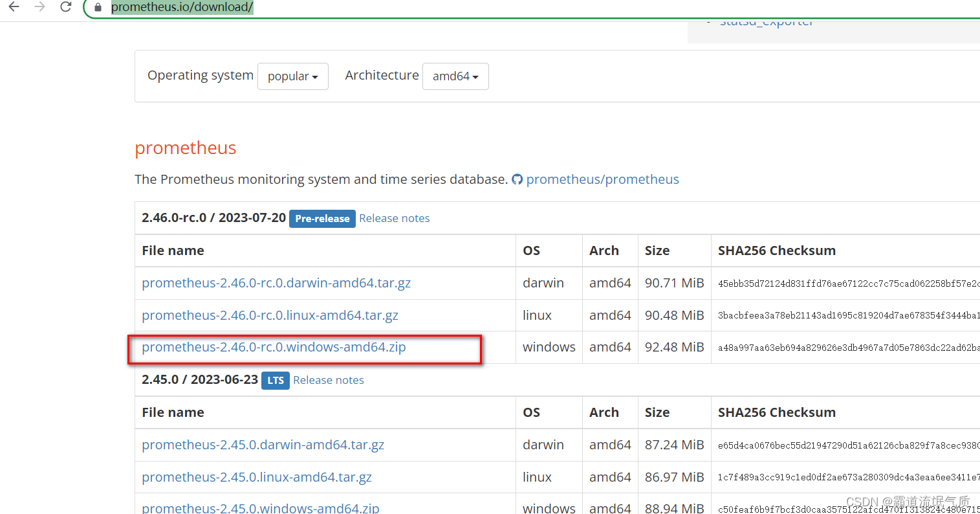Click the checksum starting with 1c7f489a3cc

click(x=849, y=478)
